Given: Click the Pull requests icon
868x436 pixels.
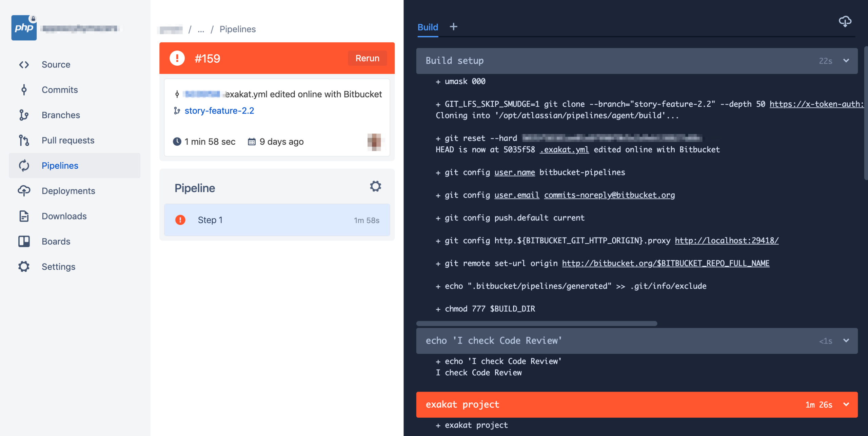Looking at the screenshot, I should click(x=24, y=140).
